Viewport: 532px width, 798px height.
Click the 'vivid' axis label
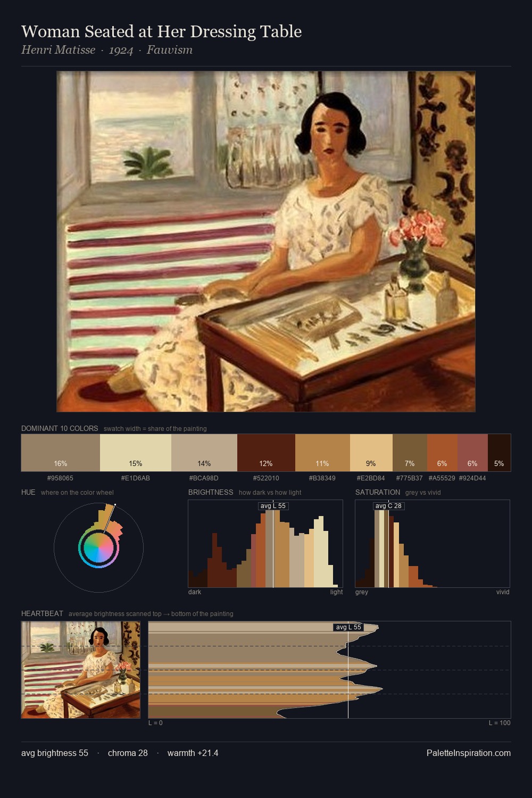(x=503, y=592)
